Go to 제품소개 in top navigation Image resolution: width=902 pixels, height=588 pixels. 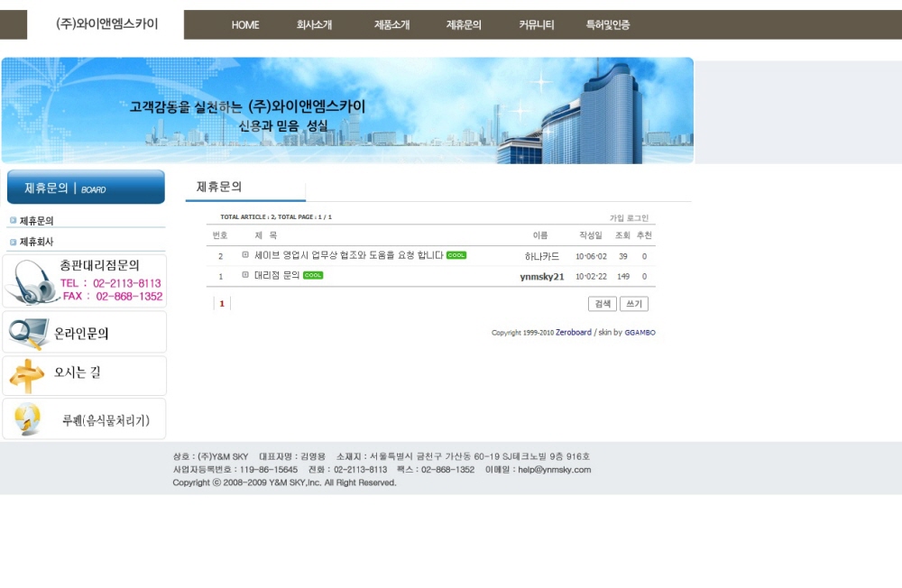[x=391, y=25]
